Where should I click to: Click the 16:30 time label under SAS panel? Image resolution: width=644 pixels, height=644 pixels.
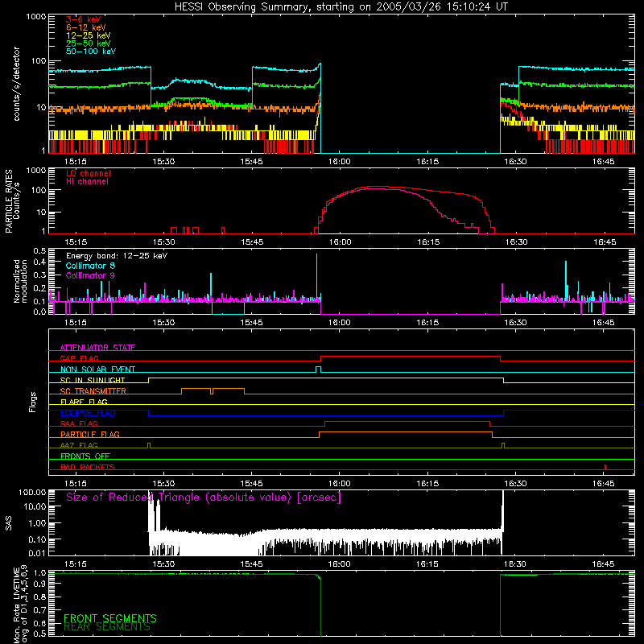click(515, 564)
